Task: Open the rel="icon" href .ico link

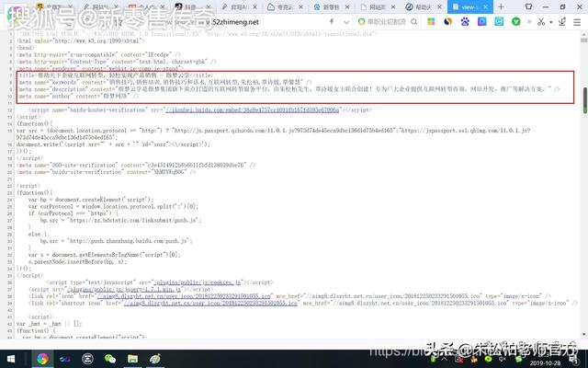Action: 184,296
